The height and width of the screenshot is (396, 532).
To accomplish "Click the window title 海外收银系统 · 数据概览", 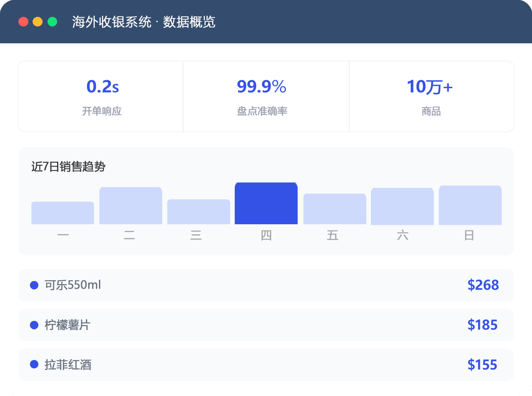I will click(x=144, y=22).
